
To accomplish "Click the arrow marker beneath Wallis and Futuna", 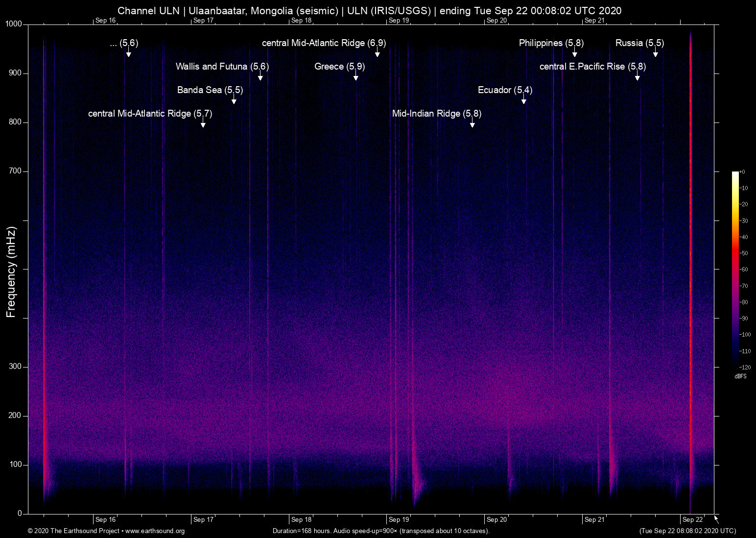I will pos(260,75).
